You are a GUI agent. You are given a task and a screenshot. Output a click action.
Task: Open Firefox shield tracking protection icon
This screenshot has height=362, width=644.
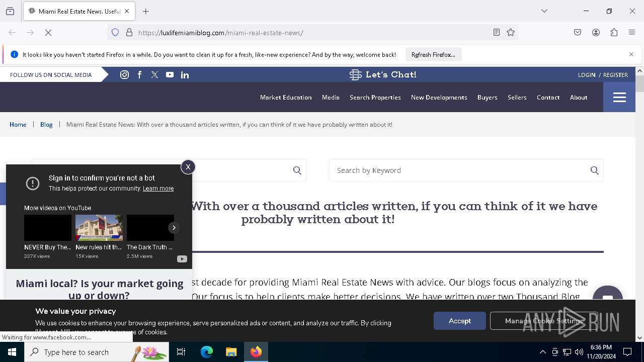pos(115,33)
